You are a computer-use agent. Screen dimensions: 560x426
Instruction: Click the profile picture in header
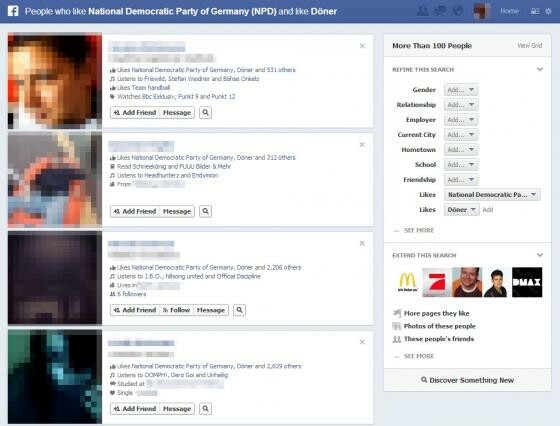point(482,11)
